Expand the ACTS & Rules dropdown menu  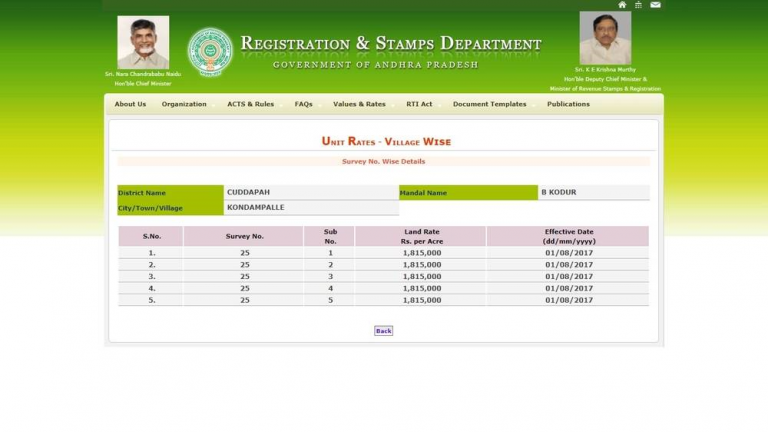pos(251,104)
